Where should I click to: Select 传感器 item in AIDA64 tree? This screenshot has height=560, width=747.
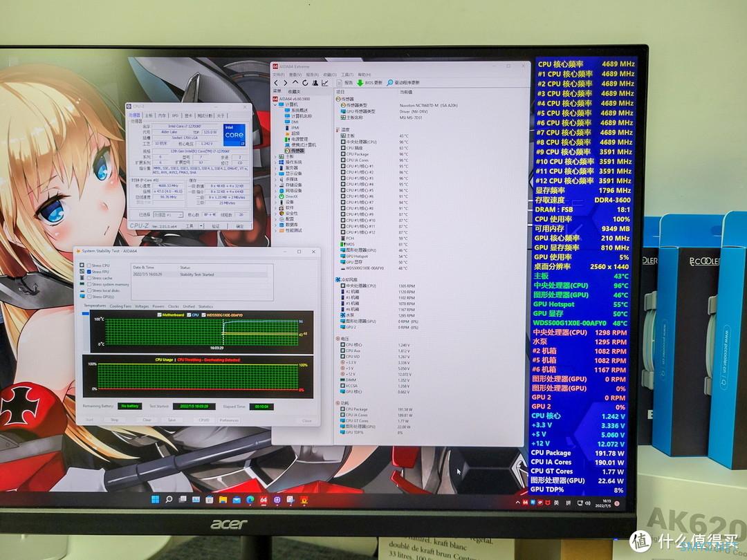(294, 151)
